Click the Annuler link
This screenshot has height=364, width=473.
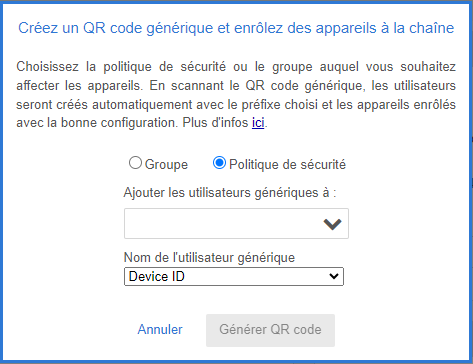click(160, 329)
